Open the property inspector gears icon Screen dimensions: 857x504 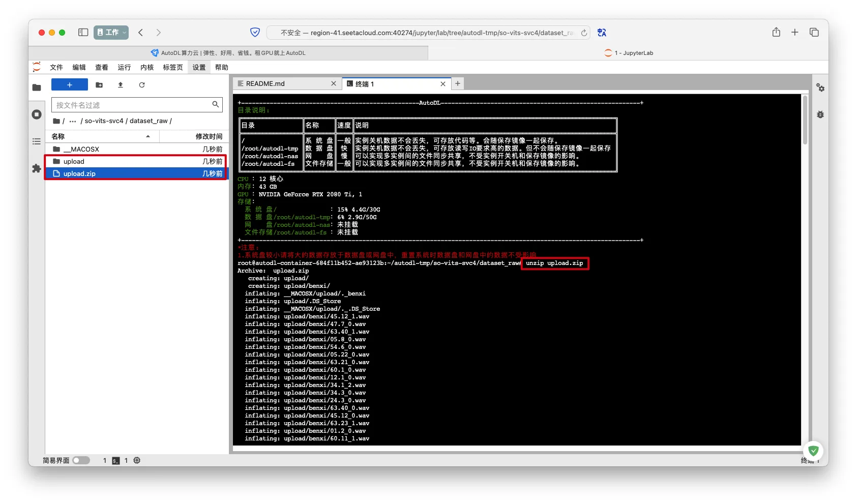point(820,87)
